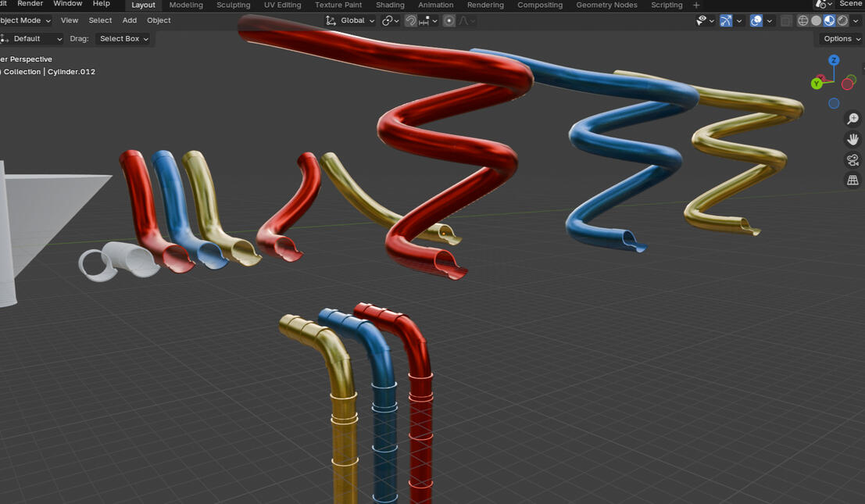Open the Object menu
The width and height of the screenshot is (865, 504).
click(159, 20)
